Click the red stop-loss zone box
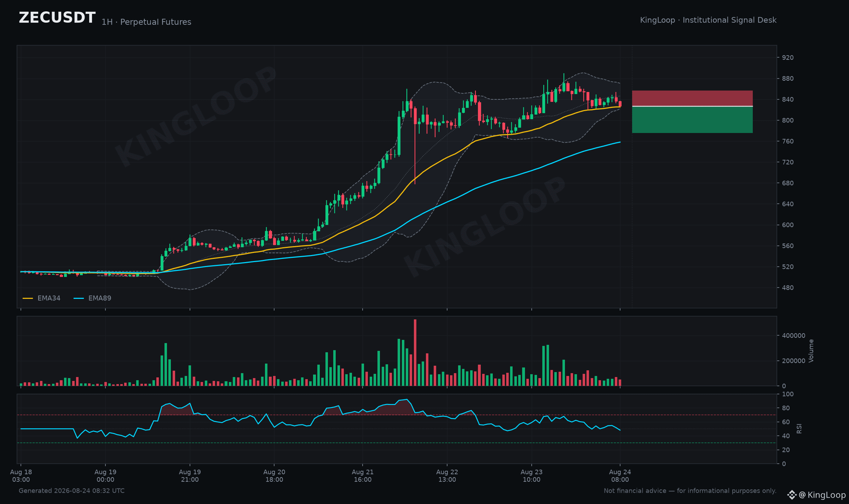Screen dimensions: 849x504 pyautogui.click(x=692, y=98)
